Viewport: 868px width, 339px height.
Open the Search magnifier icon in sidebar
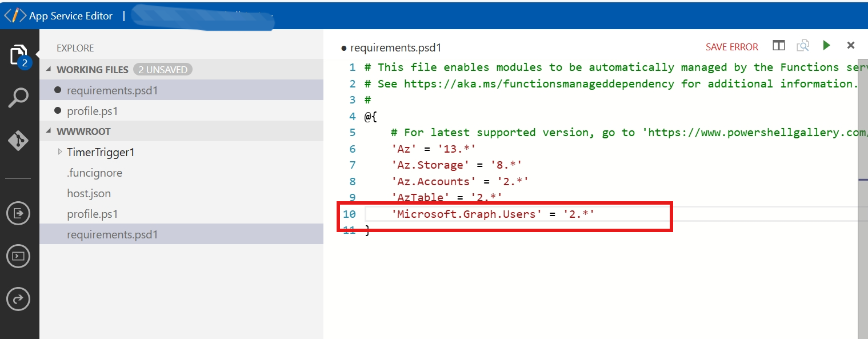pyautogui.click(x=19, y=98)
